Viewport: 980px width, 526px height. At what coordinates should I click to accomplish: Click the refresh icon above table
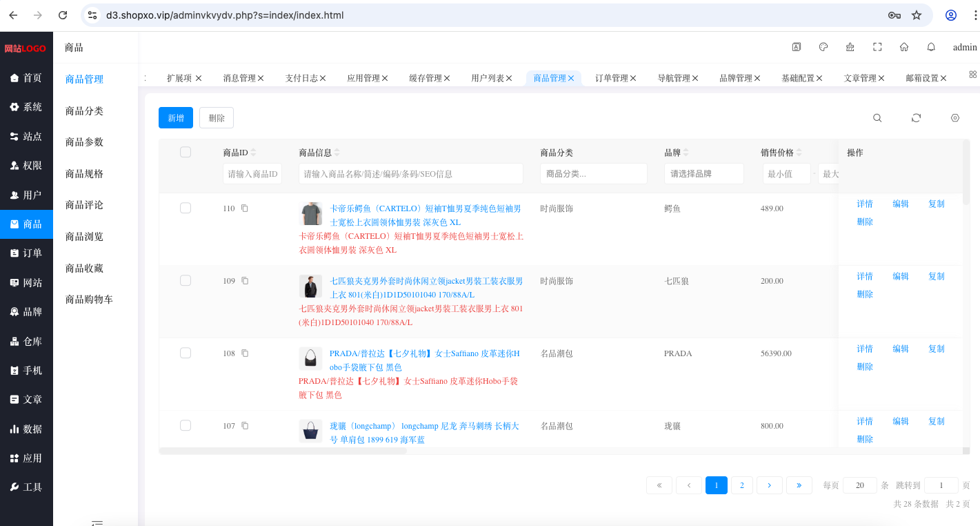coord(916,118)
